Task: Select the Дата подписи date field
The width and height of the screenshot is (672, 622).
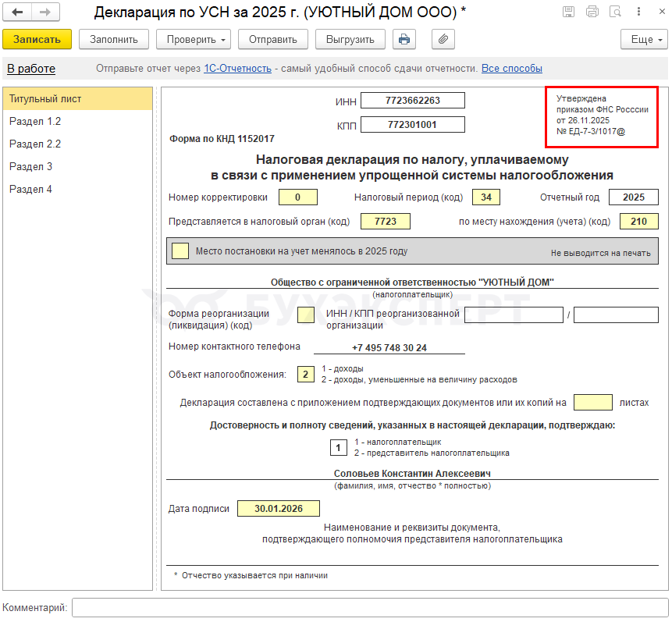Action: (279, 509)
